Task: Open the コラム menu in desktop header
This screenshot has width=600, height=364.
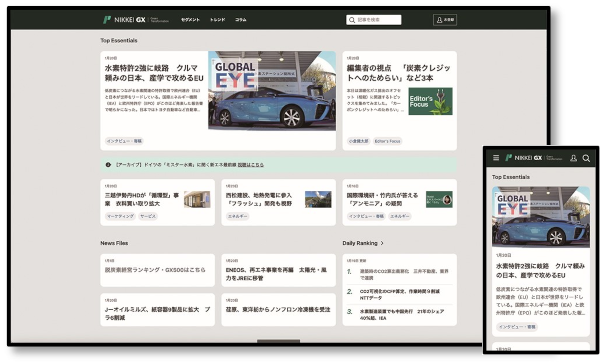Action: coord(241,20)
